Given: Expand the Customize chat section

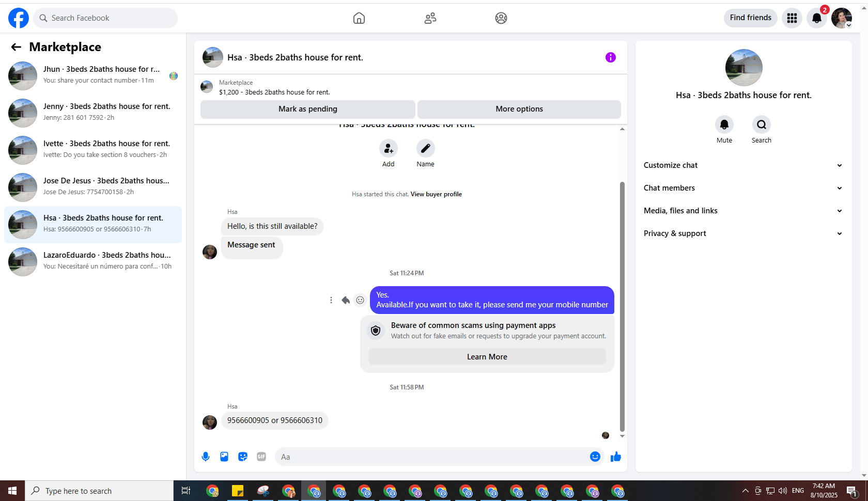Looking at the screenshot, I should [743, 165].
